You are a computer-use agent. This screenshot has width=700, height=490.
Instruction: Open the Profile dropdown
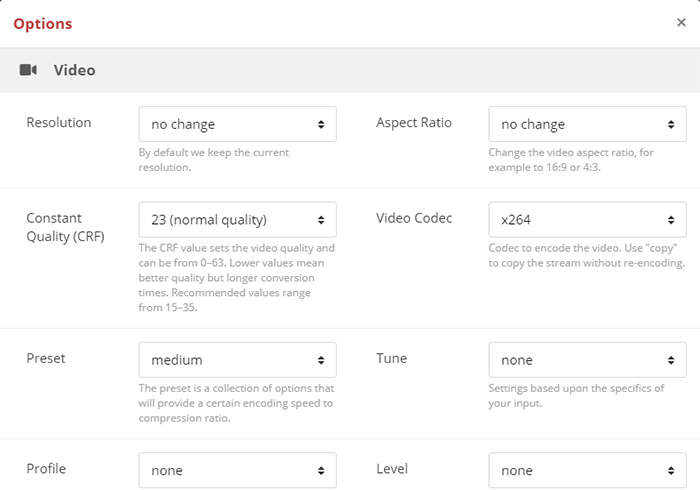[238, 470]
